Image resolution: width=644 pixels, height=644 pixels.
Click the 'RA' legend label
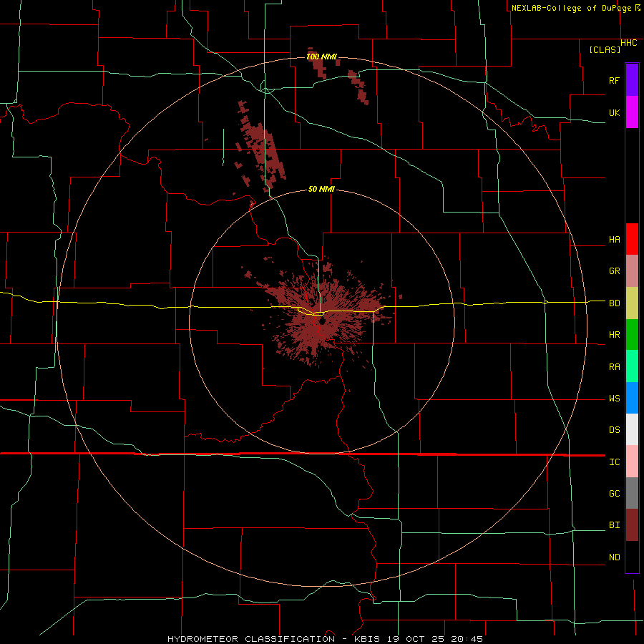[x=614, y=367]
